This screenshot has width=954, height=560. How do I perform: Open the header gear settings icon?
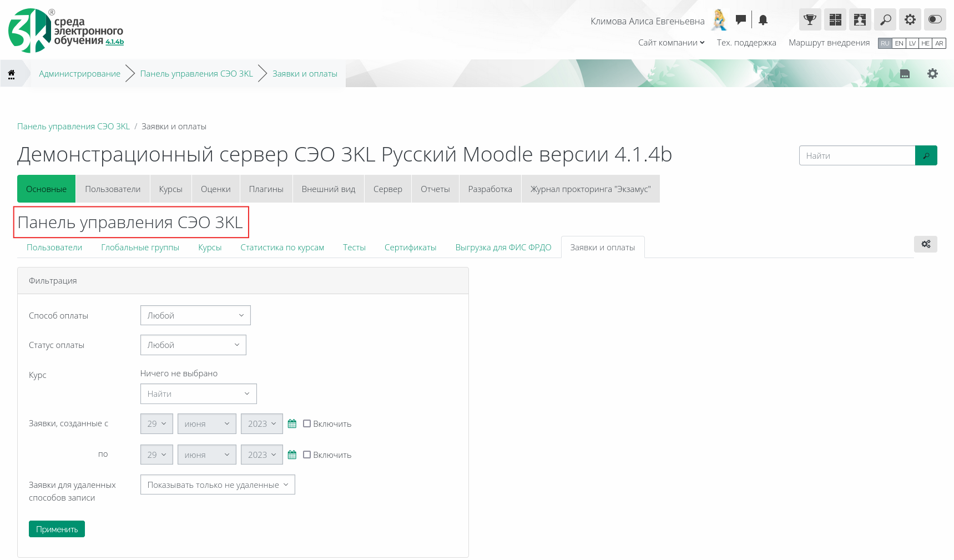[x=910, y=20]
